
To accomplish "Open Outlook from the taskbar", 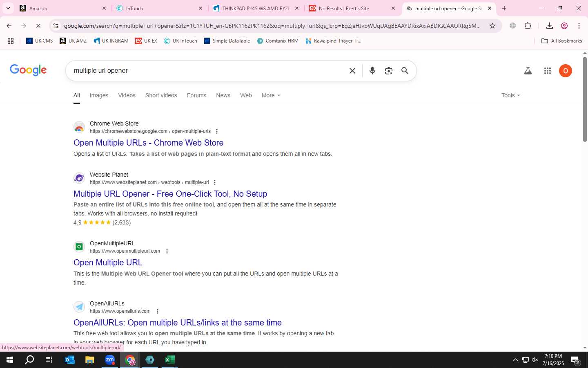I will 70,360.
